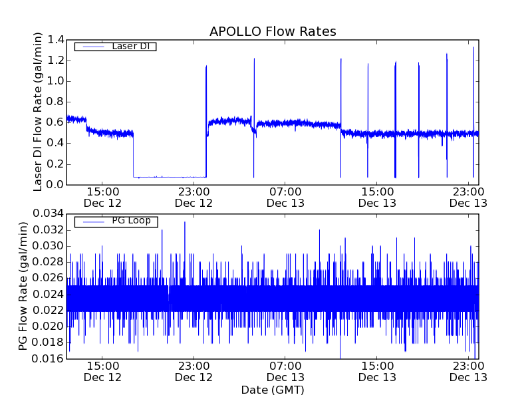Screen dimensions: 532x399
Task: Click the 0.2 tick on Laser DI axis
Action: pos(55,164)
